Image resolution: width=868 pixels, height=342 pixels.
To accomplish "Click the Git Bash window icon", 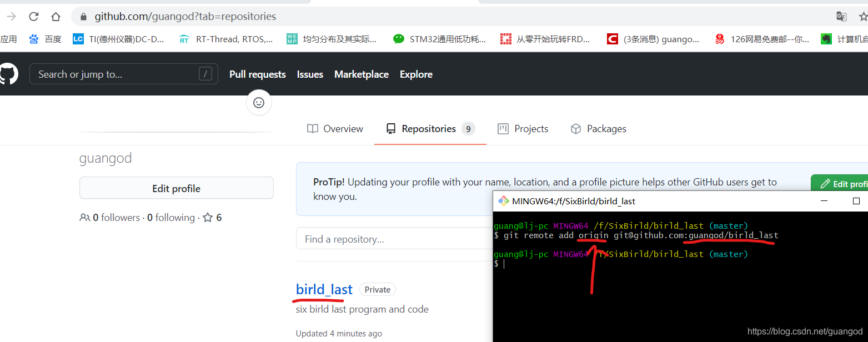I will coord(503,201).
